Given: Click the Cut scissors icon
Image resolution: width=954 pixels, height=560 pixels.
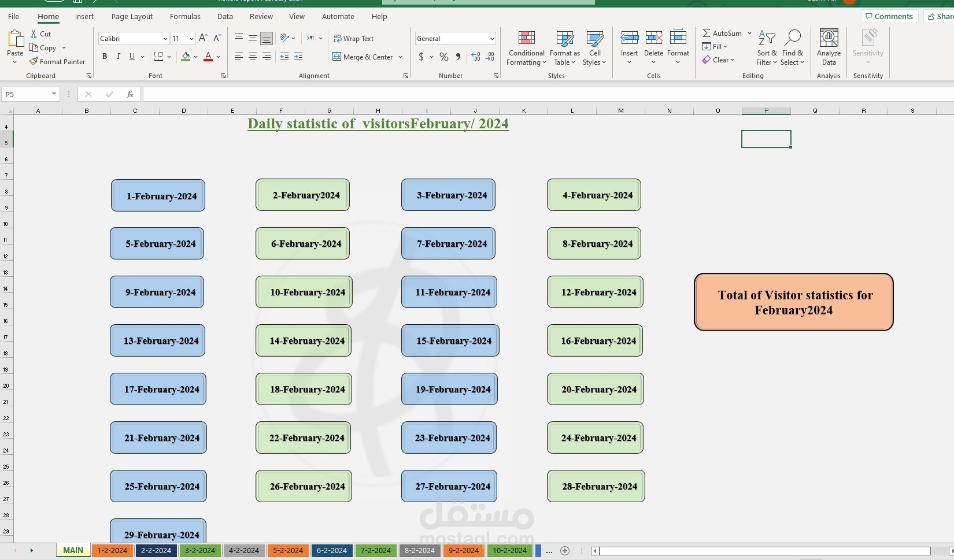Looking at the screenshot, I should pos(34,34).
